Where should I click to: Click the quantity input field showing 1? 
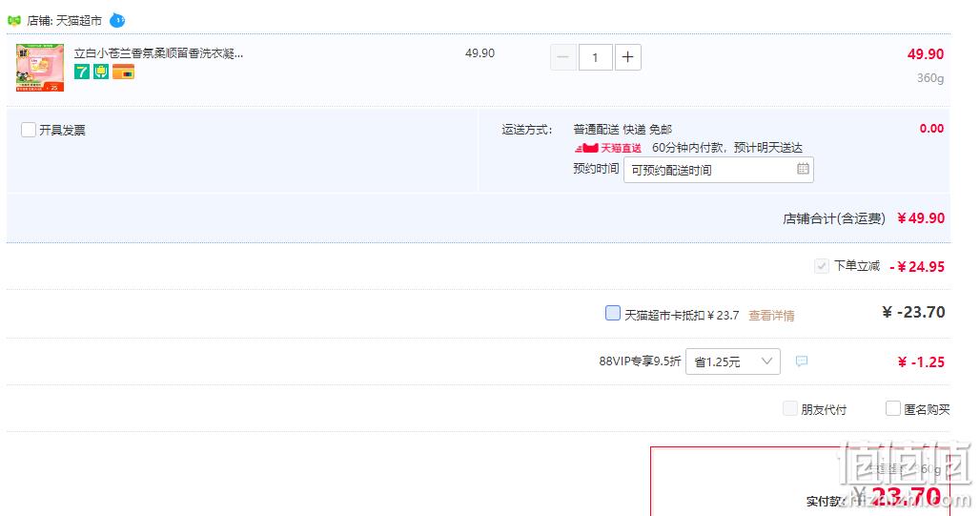tap(596, 57)
